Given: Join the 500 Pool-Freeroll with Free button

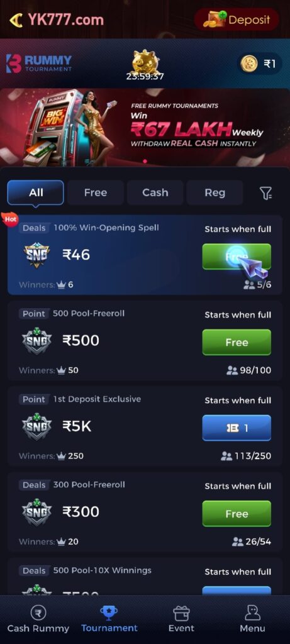Looking at the screenshot, I should point(237,342).
